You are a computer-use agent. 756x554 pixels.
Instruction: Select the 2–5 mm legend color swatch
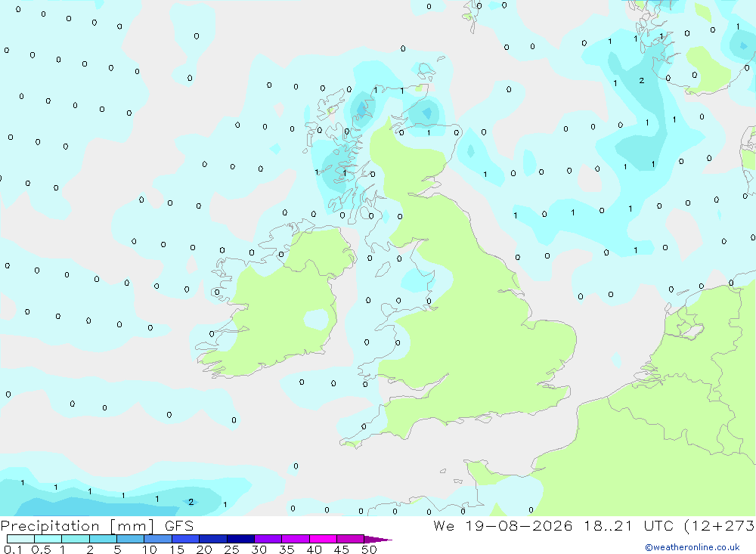pos(103,539)
